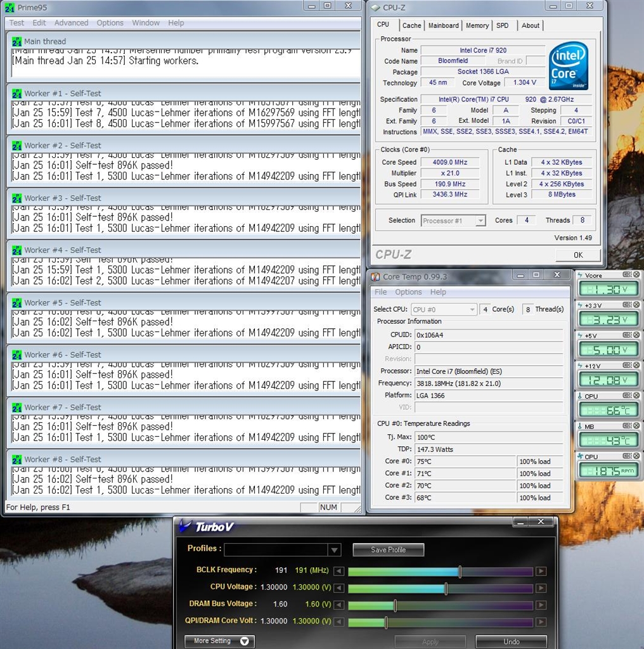
Task: Open settings icon on the Vcore monitor panel
Action: click(627, 274)
